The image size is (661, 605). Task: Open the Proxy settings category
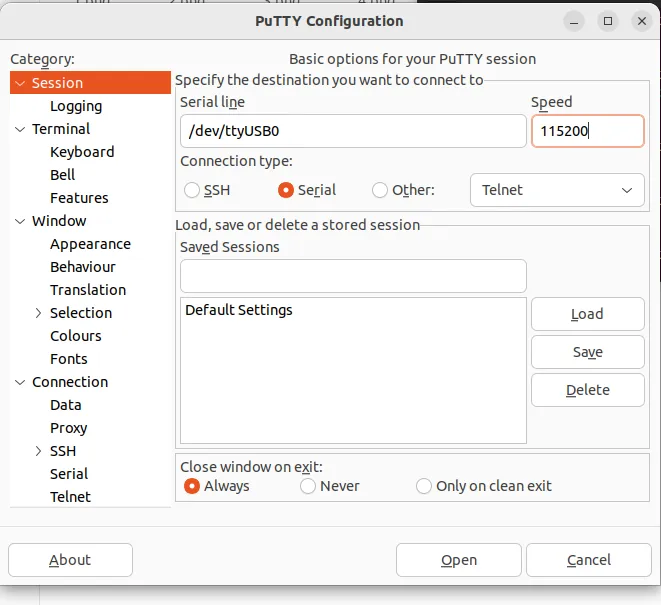pyautogui.click(x=68, y=428)
